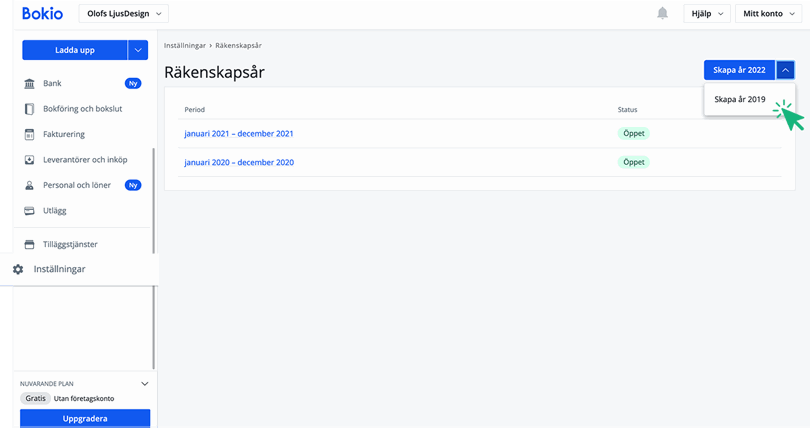Open the notification bell
810x433 pixels.
coord(662,13)
